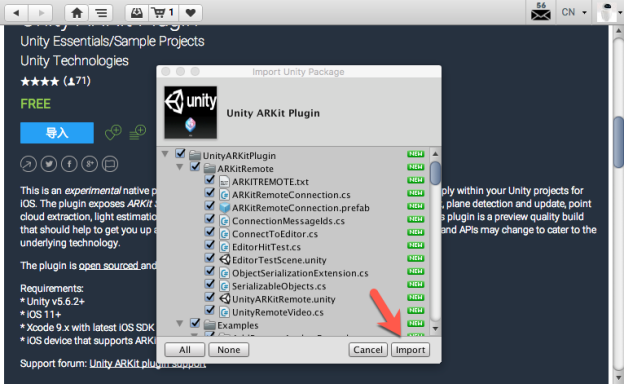Select the SerializableObjects.cs row label
This screenshot has width=624, height=384.
279,286
